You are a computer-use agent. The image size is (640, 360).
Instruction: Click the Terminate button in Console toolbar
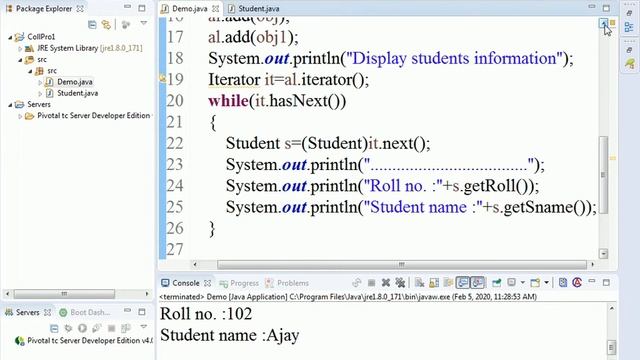point(371,282)
